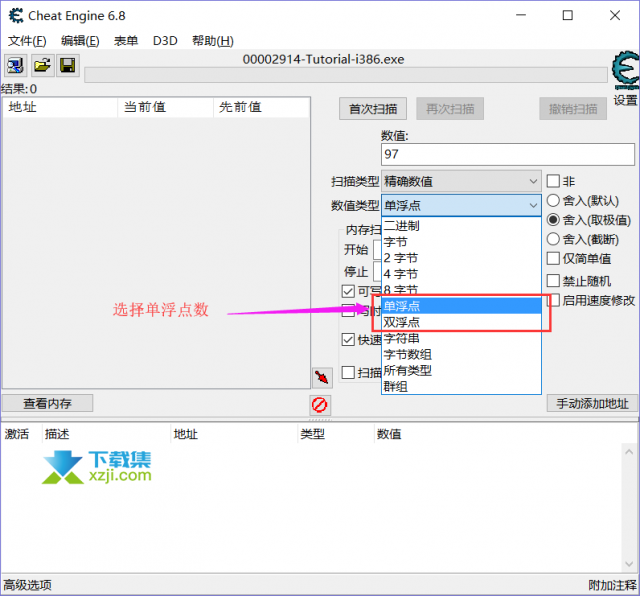Viewport: 640px width, 596px height.
Task: Open the 表单 menu
Action: tap(126, 41)
